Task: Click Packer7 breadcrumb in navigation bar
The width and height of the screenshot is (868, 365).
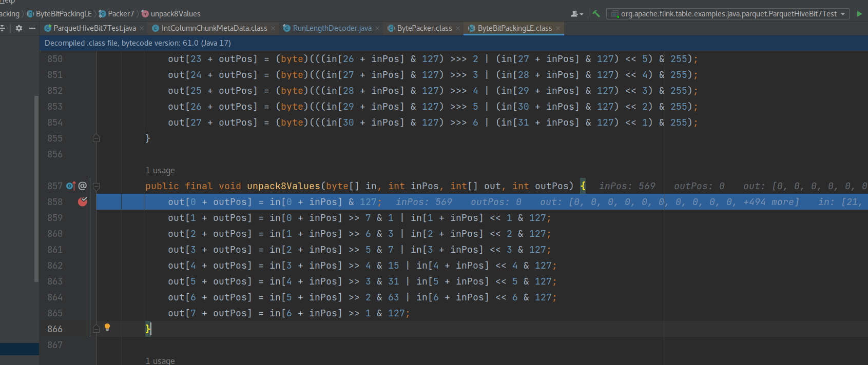Action: tap(121, 14)
